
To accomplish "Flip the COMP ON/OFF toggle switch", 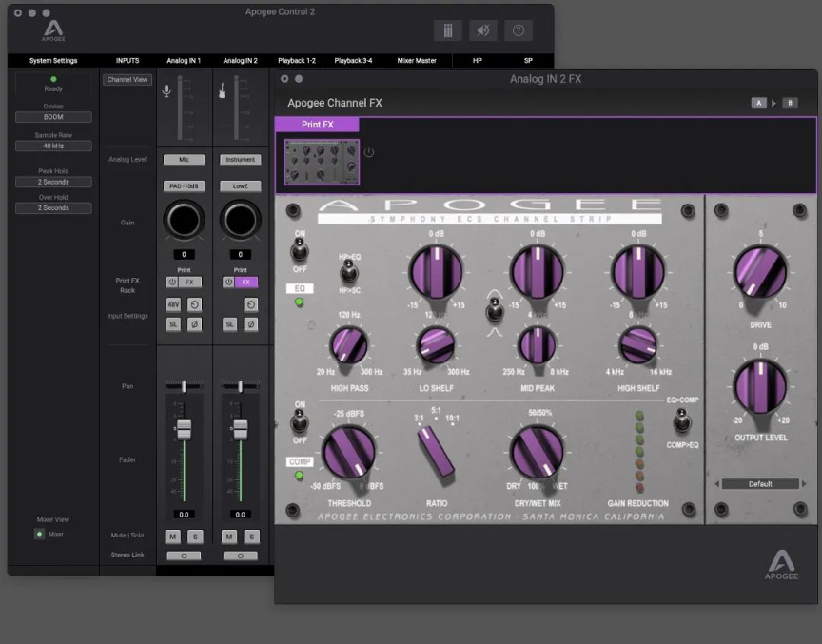I will pos(300,421).
